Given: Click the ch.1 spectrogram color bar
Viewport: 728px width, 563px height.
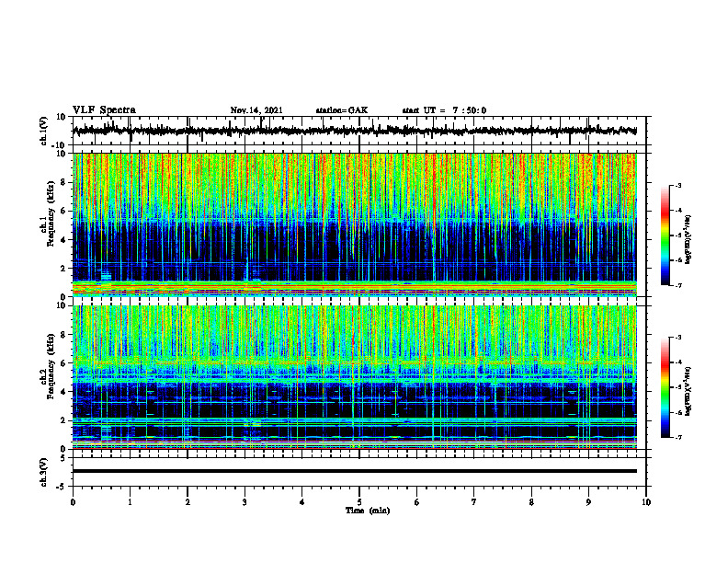Looking at the screenshot, I should pos(665,236).
